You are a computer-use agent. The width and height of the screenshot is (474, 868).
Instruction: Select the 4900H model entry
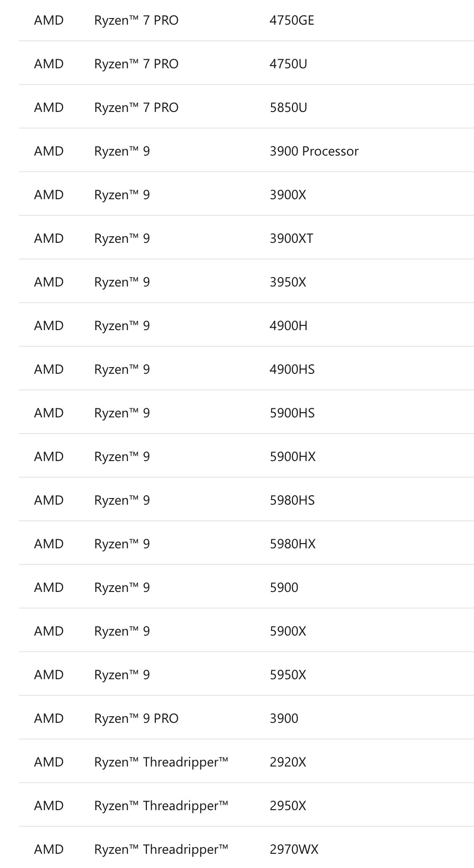[x=288, y=326]
